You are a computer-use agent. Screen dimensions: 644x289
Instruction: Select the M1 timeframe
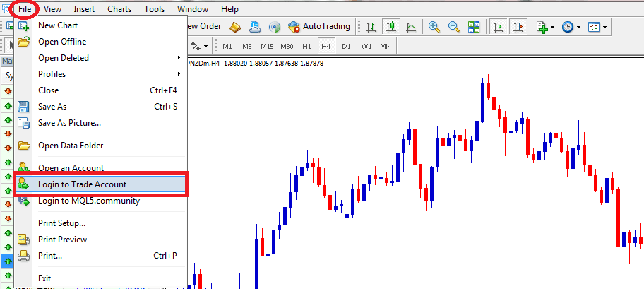pos(227,46)
